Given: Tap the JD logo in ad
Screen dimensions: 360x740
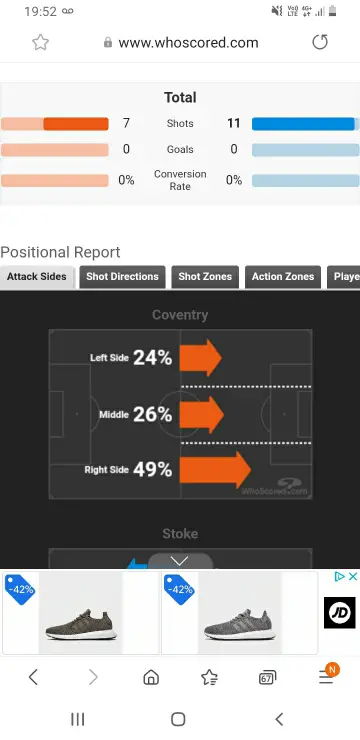Looking at the screenshot, I should click(x=340, y=613).
